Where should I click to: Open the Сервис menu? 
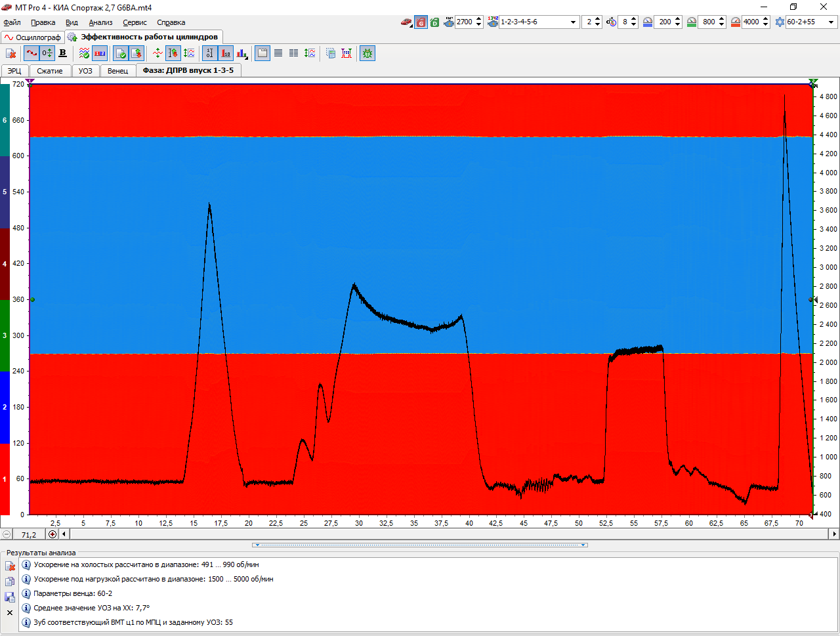[x=135, y=22]
